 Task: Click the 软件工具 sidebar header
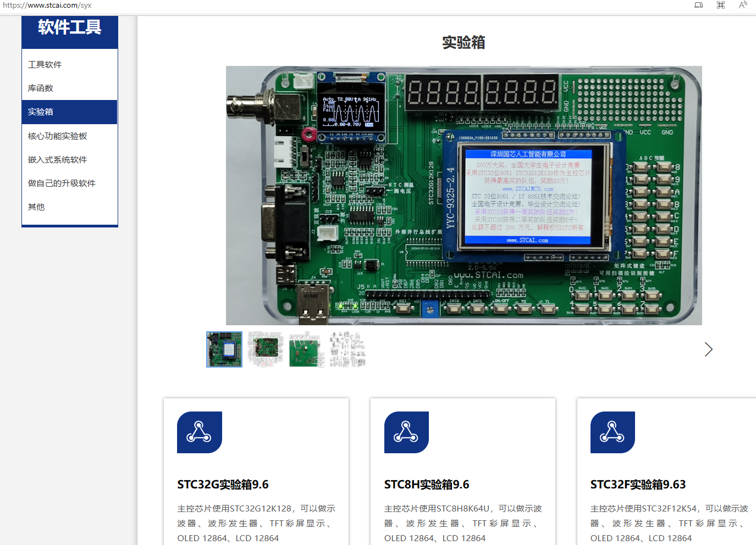click(70, 27)
